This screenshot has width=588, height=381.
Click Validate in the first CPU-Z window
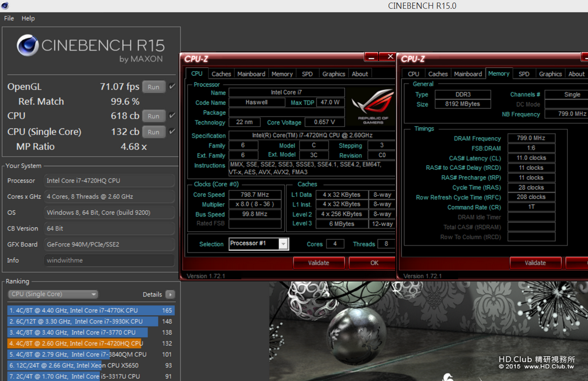pyautogui.click(x=319, y=263)
